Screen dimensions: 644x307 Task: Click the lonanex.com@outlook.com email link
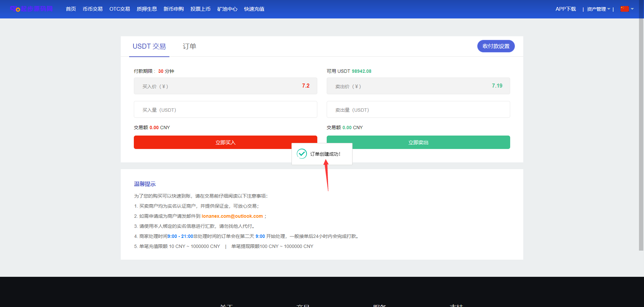(232, 216)
